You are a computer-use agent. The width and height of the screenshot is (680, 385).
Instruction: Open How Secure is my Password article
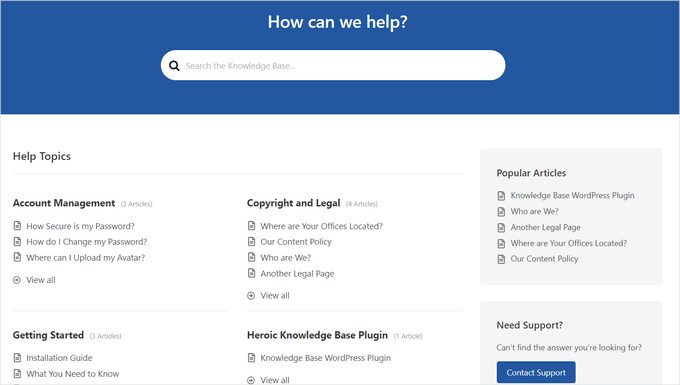click(80, 226)
